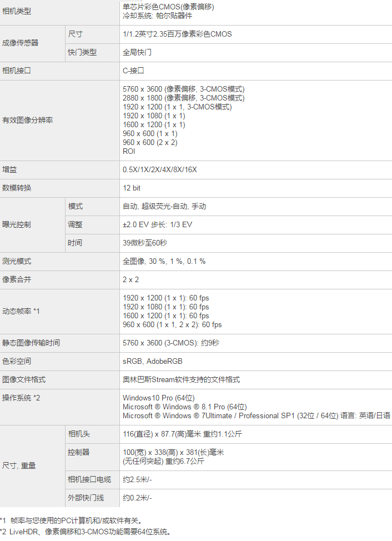Screen dimensions: 392x541
Task: Click the 测光模式 row label
Action: tap(17, 261)
